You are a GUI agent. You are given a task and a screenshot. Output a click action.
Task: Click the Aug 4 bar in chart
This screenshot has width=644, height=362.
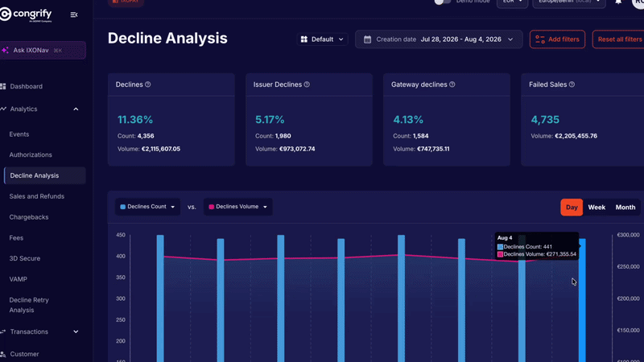(x=582, y=299)
